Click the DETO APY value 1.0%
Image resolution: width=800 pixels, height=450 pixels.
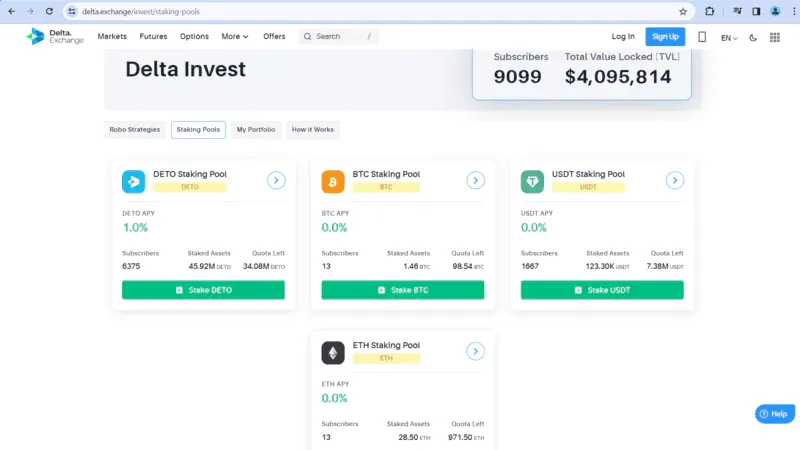(x=135, y=228)
